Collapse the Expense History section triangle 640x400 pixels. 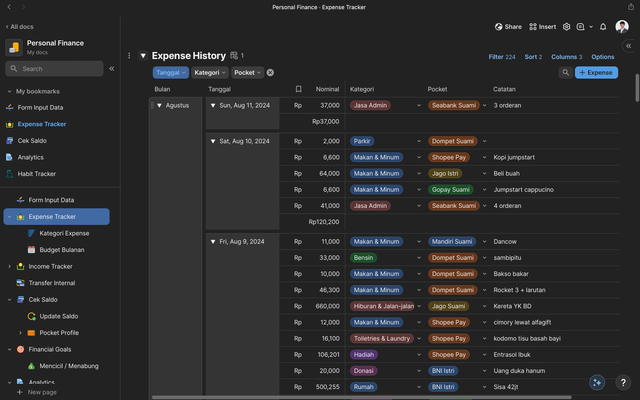143,56
